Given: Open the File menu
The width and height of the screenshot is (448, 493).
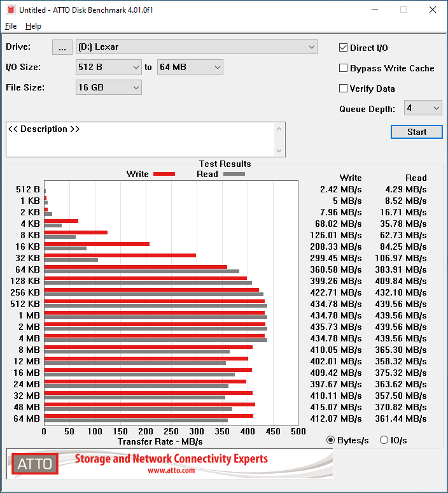Looking at the screenshot, I should pyautogui.click(x=11, y=26).
